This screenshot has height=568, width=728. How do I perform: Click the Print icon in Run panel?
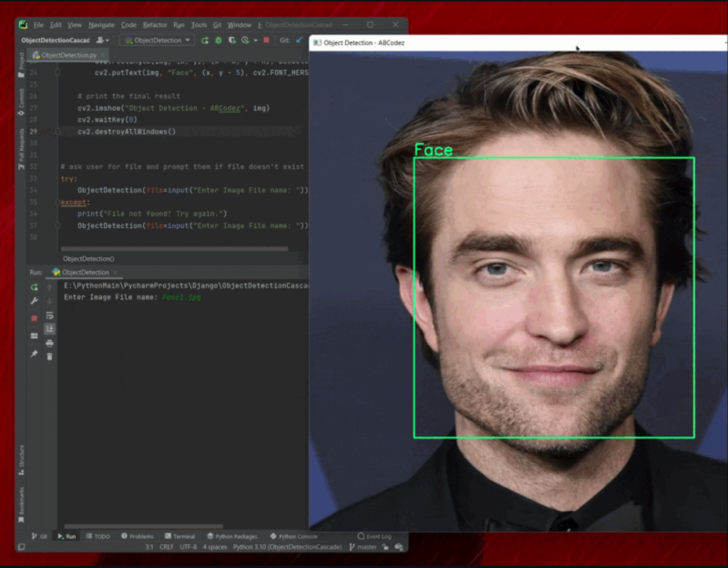50,343
